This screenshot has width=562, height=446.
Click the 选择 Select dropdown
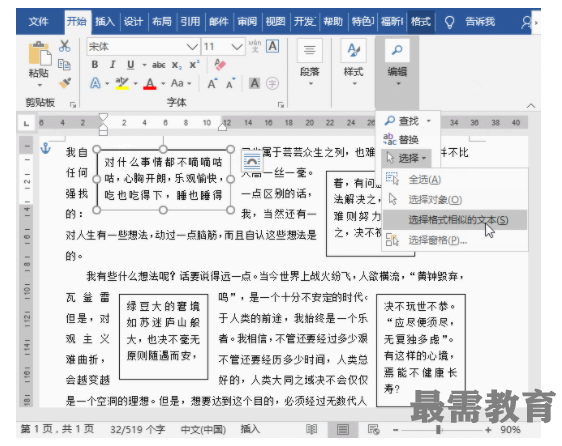point(407,158)
